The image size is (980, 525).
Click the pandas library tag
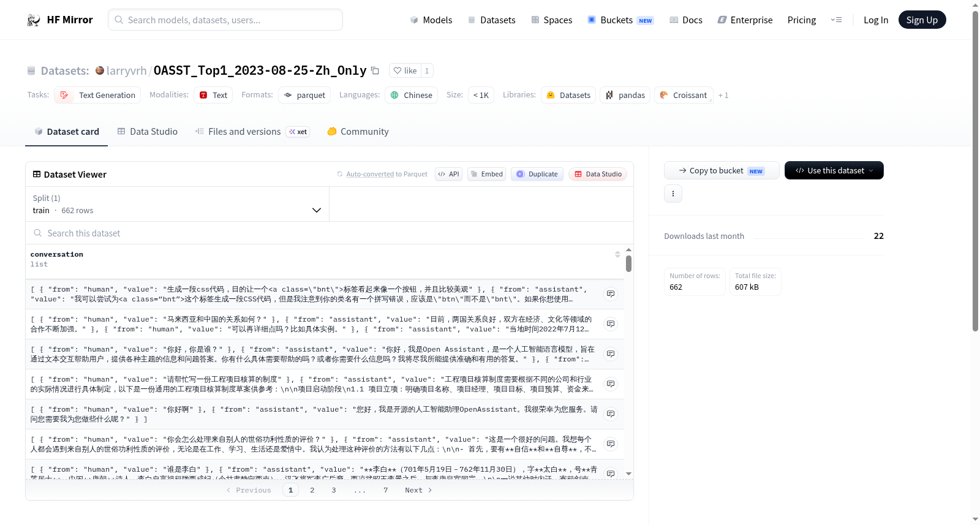tap(625, 95)
